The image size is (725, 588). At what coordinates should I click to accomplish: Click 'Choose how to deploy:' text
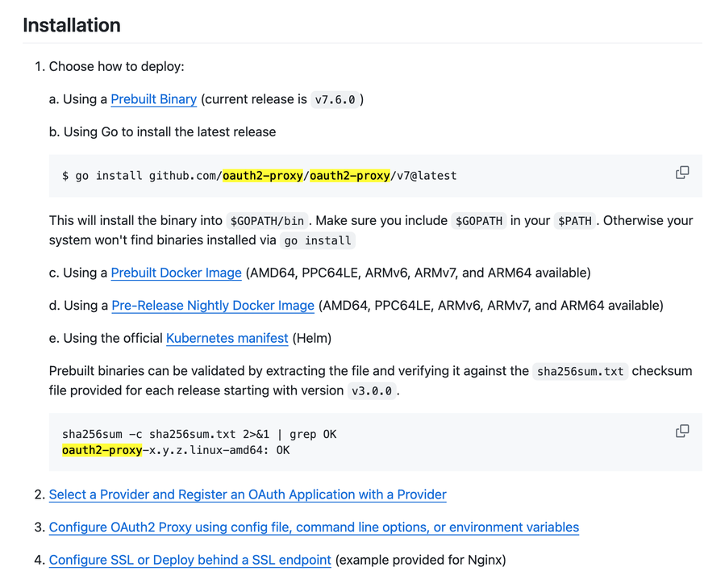(116, 67)
